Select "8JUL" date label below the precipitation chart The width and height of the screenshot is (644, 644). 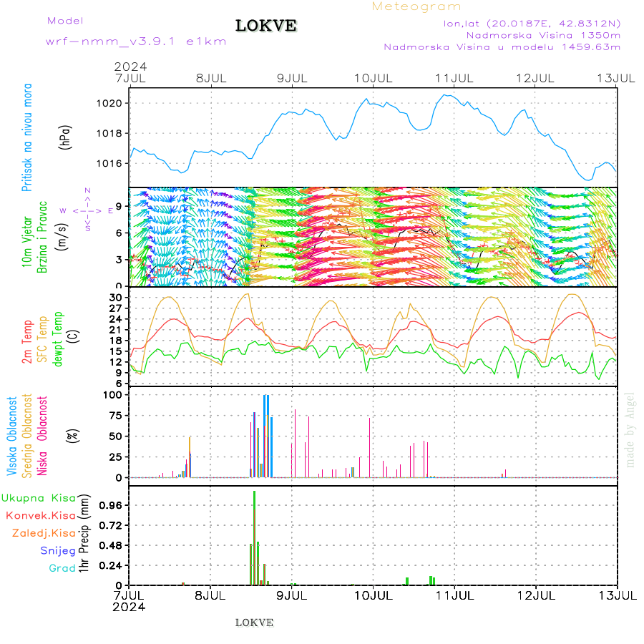coord(210,595)
